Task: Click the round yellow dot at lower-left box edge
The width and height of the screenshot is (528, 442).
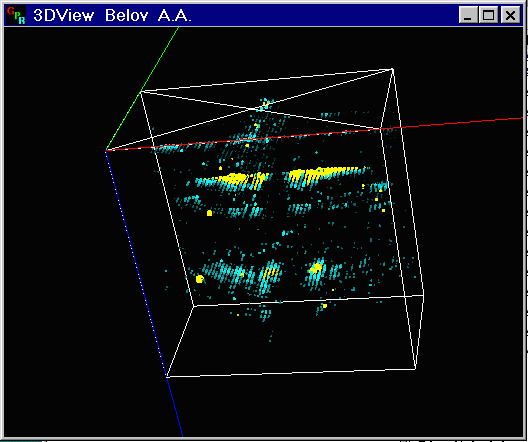Action: coord(200,279)
